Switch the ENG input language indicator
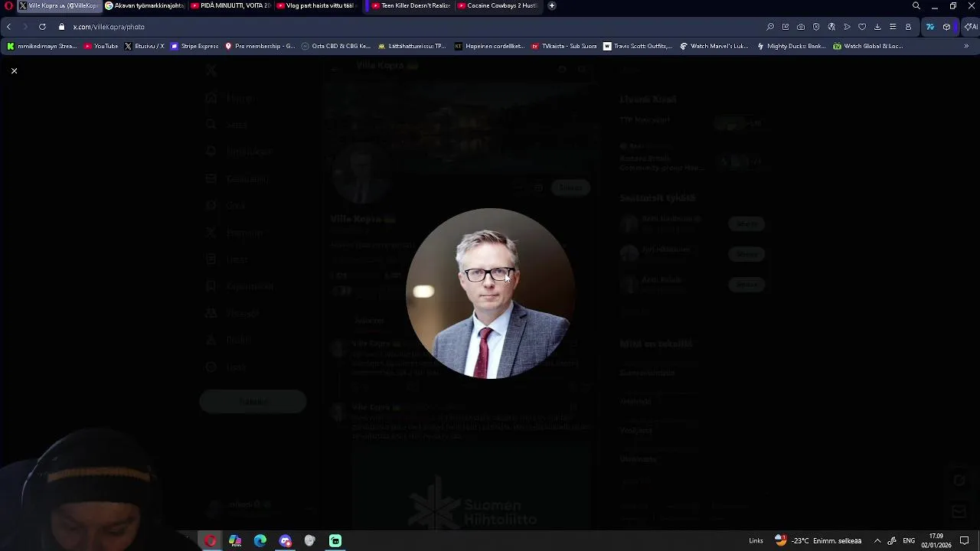This screenshot has width=980, height=551. coord(909,541)
